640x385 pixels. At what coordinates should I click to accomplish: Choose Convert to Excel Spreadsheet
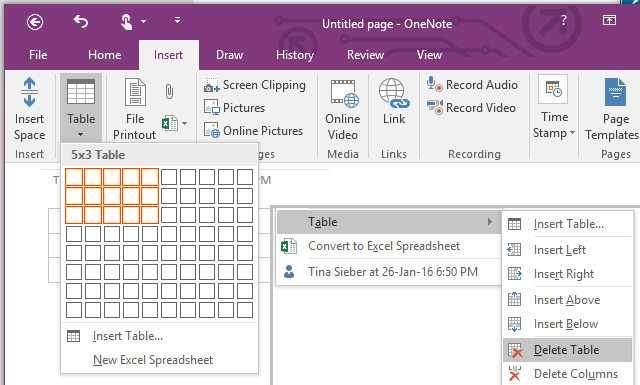click(389, 246)
